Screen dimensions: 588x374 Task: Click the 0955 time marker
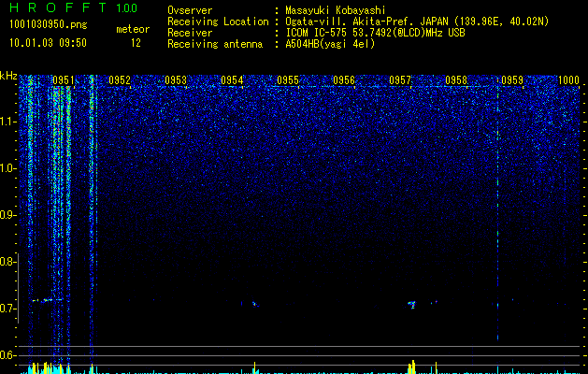(288, 80)
